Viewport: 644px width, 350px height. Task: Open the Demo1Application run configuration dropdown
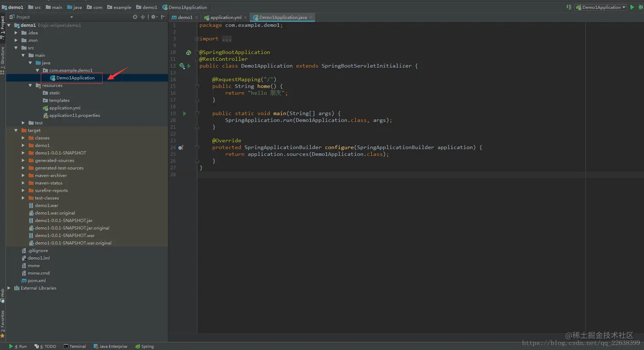pos(601,7)
